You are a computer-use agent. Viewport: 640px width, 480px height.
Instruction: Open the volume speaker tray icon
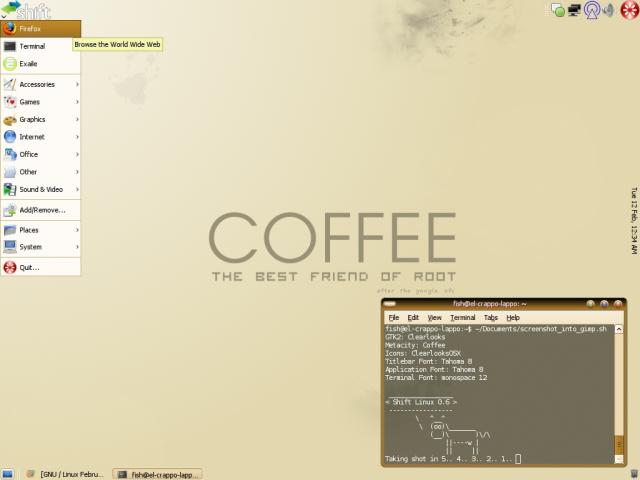(609, 10)
